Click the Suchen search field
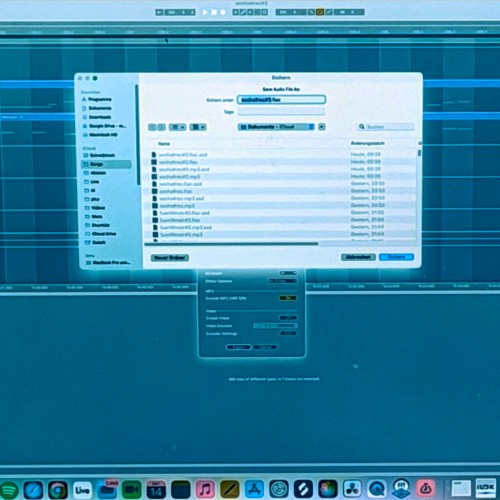Image resolution: width=500 pixels, height=500 pixels. click(386, 127)
